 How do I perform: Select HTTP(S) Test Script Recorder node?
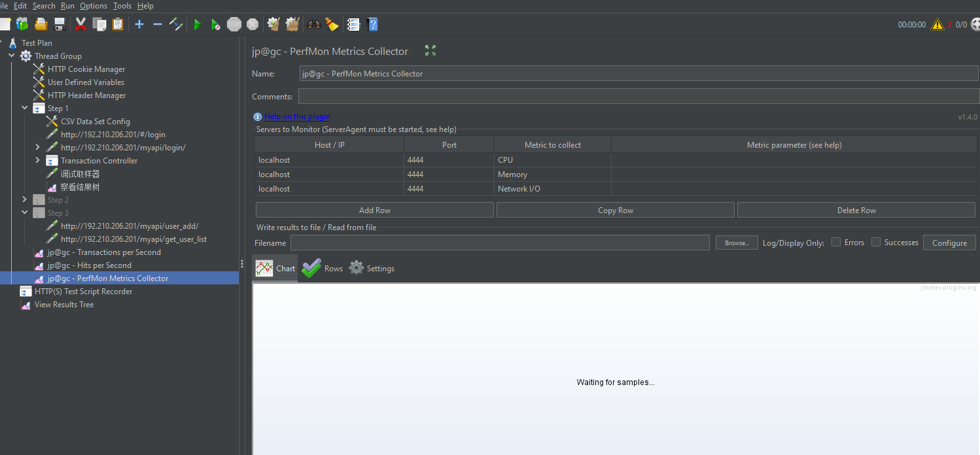click(83, 291)
